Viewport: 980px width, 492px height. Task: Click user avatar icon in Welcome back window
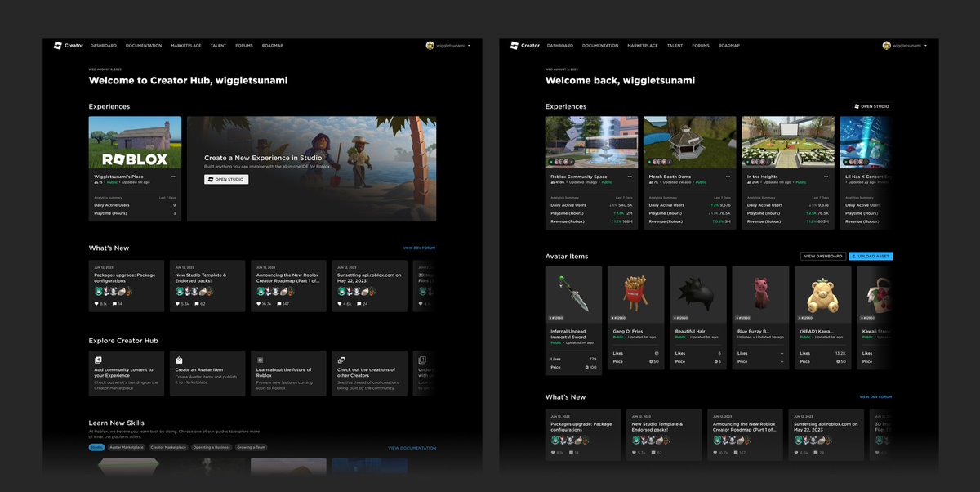click(x=886, y=46)
